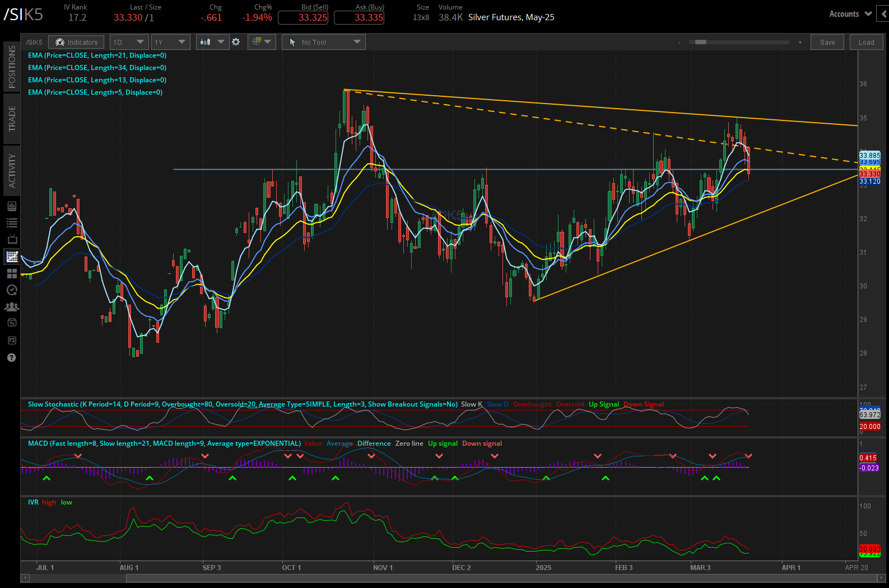This screenshot has width=889, height=588.
Task: Click the Bid (Sell) 33.325 price button
Action: (x=303, y=17)
